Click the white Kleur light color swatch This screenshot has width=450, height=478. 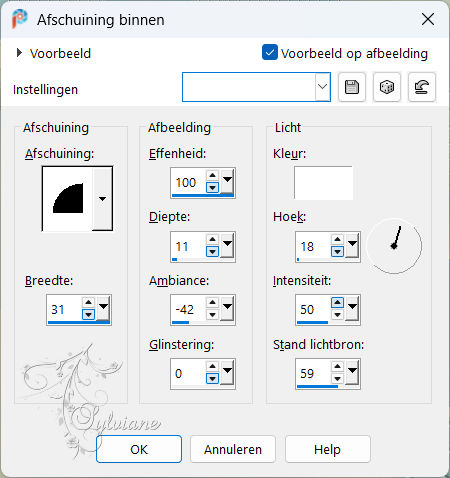pos(323,183)
